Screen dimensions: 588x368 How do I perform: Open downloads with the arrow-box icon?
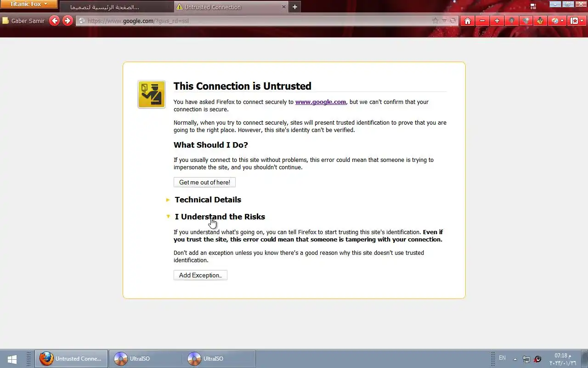click(x=540, y=21)
